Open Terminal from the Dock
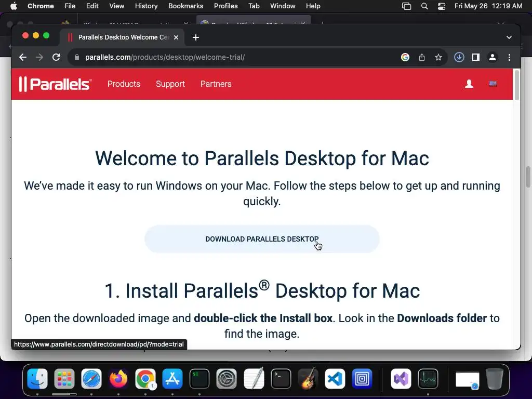532x399 pixels. click(x=281, y=378)
